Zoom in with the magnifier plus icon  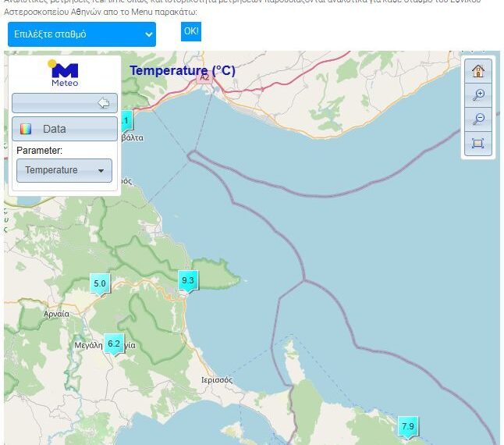click(478, 94)
